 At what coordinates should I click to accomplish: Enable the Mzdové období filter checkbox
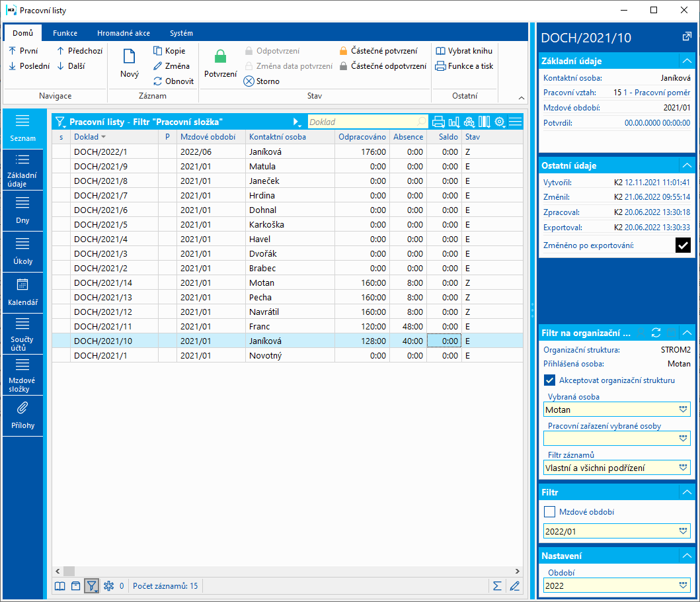(x=549, y=511)
